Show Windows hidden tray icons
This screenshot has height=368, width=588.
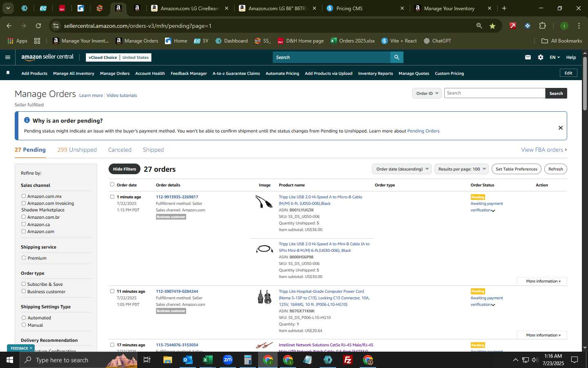tap(515, 360)
